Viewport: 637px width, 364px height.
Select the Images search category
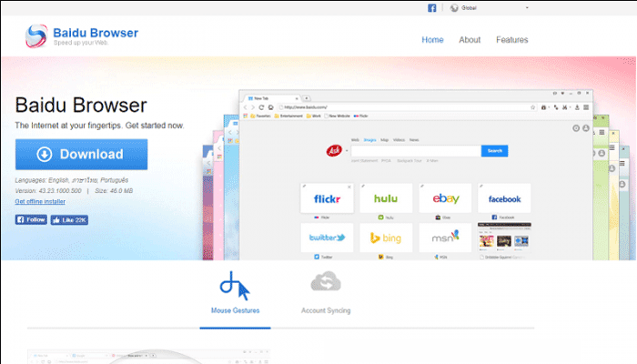(x=369, y=140)
